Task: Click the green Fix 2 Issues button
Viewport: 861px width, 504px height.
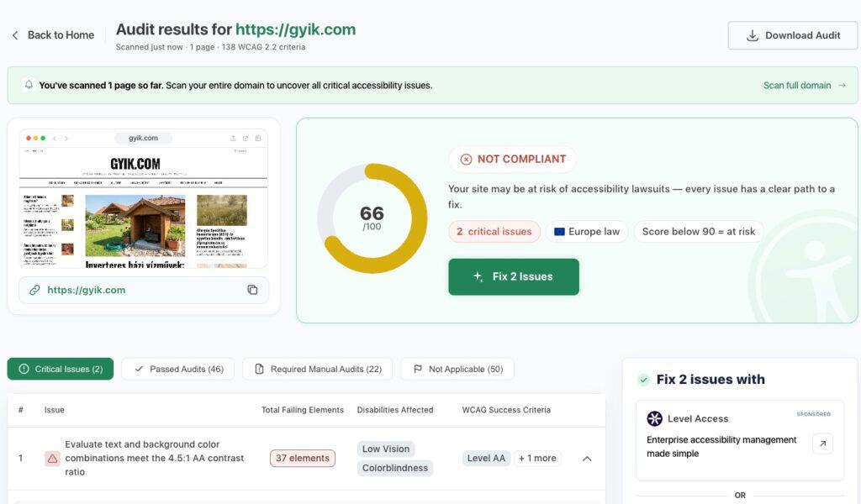Action: [x=514, y=277]
